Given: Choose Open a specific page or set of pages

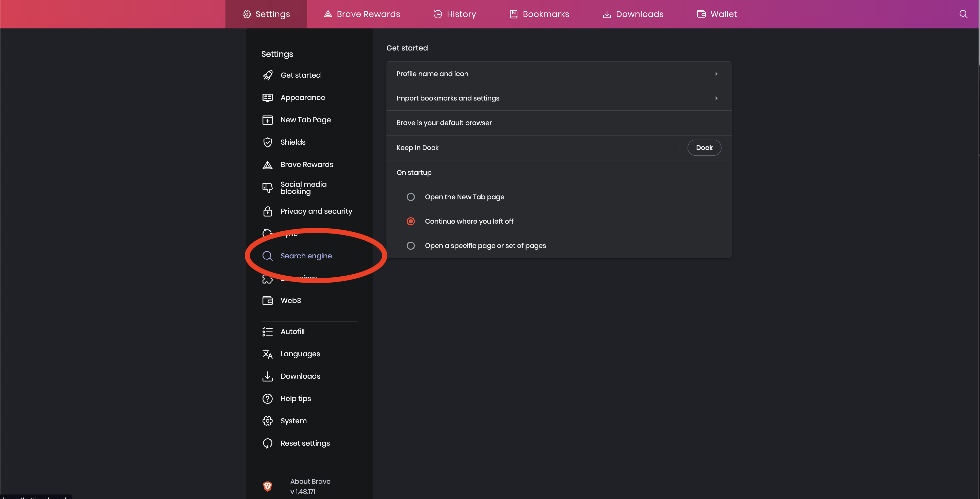Looking at the screenshot, I should 411,245.
